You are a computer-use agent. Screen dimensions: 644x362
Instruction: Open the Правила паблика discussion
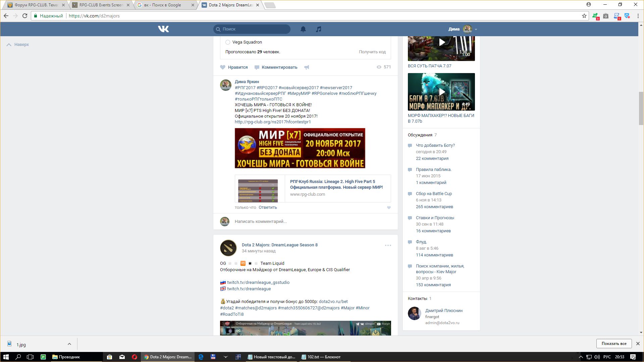click(x=434, y=170)
